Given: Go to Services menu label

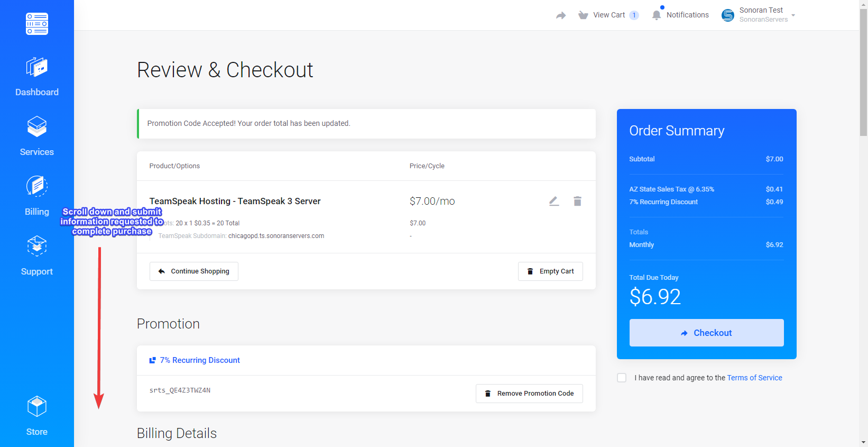Looking at the screenshot, I should click(x=37, y=152).
